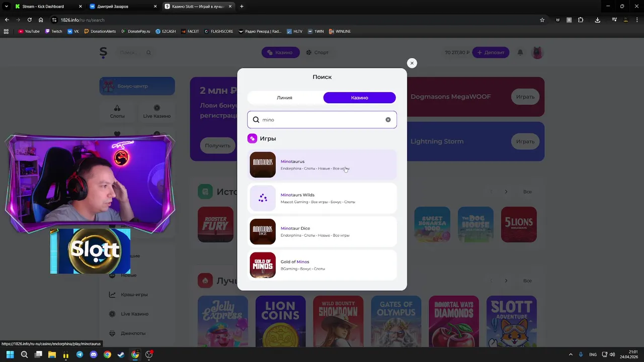Click the Все link in Лучшие row
644x362 pixels.
click(527, 281)
